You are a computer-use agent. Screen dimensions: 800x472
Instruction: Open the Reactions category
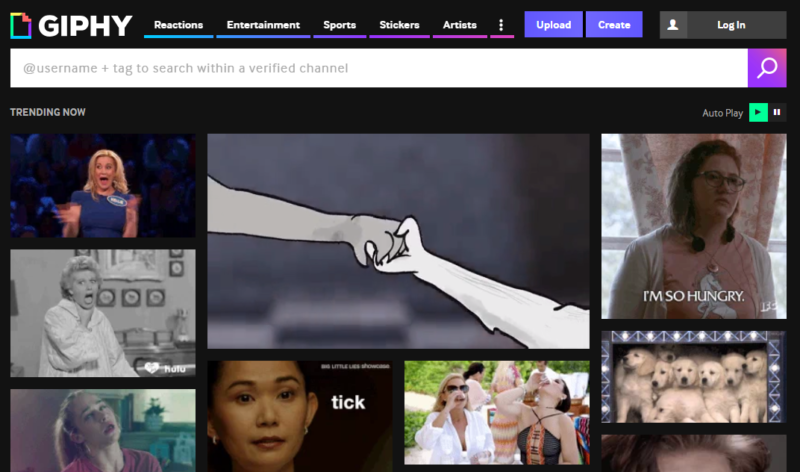[179, 25]
